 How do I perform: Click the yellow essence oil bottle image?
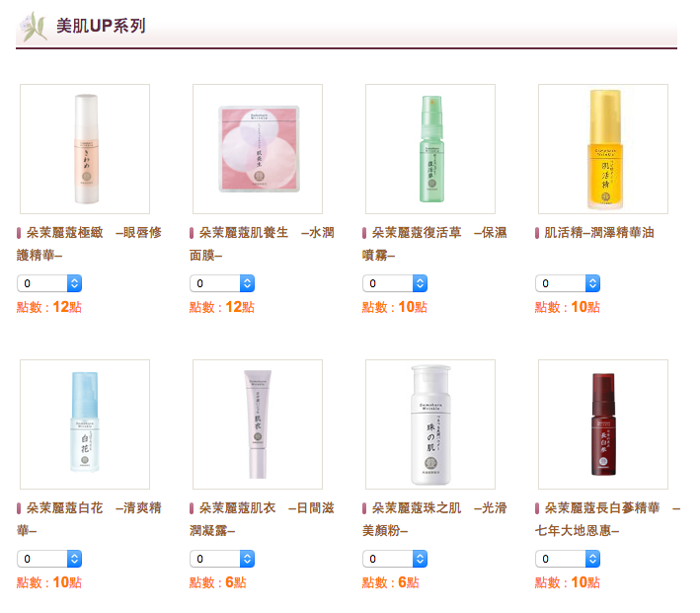pyautogui.click(x=603, y=149)
